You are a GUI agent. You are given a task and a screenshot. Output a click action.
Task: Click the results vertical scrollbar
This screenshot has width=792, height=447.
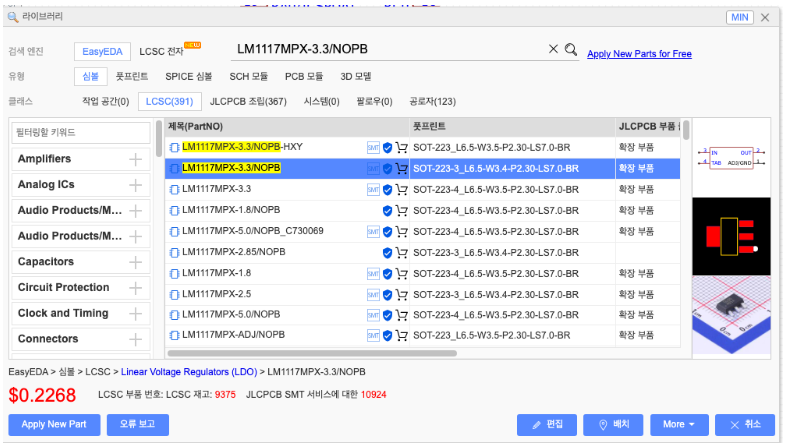(686, 130)
